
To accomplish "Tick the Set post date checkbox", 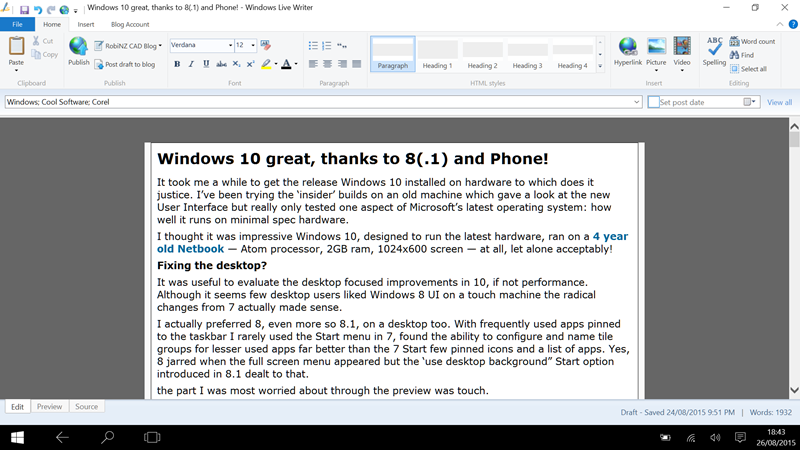I will pos(654,102).
